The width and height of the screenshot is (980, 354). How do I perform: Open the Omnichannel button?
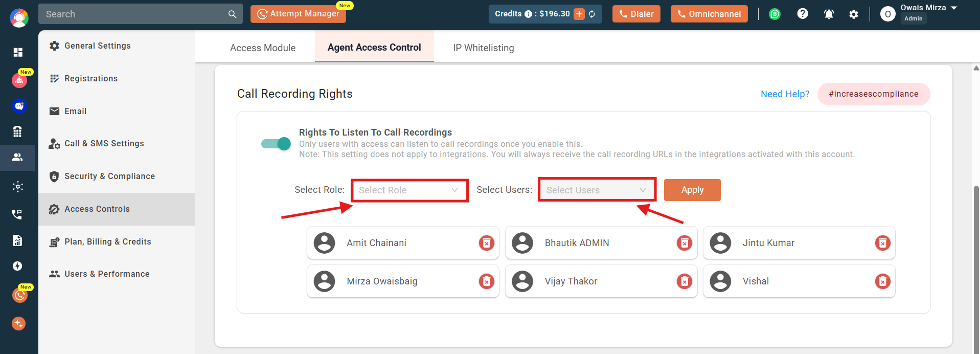(709, 14)
